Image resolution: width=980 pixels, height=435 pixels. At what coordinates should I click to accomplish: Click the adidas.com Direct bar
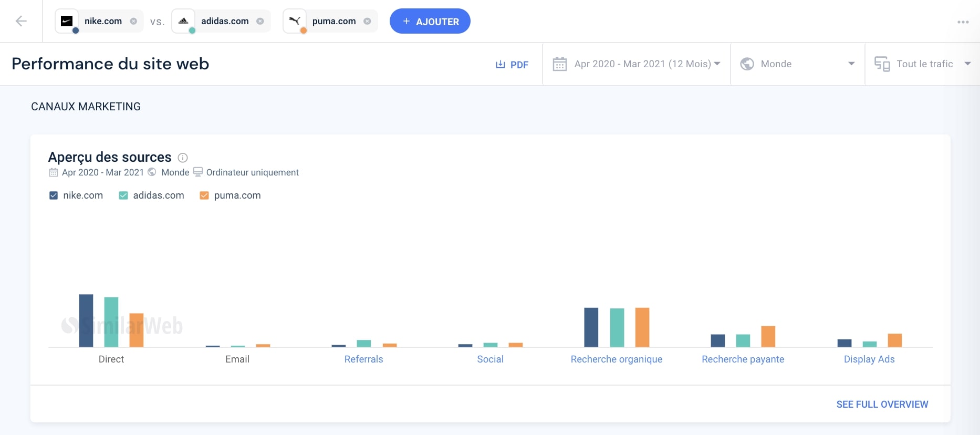pos(111,322)
